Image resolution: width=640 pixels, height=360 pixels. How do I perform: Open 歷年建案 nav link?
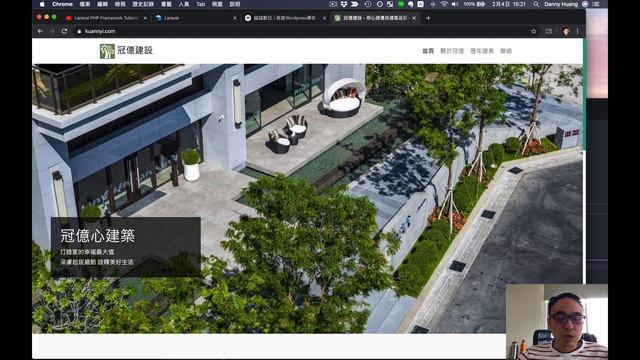coord(482,51)
